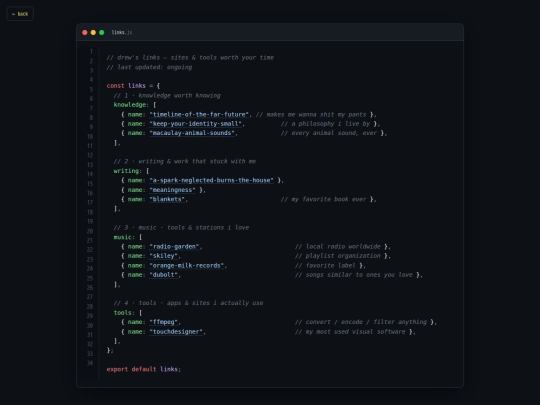Click comment 'playlist organization'
The width and height of the screenshot is (540, 405).
tap(338, 256)
